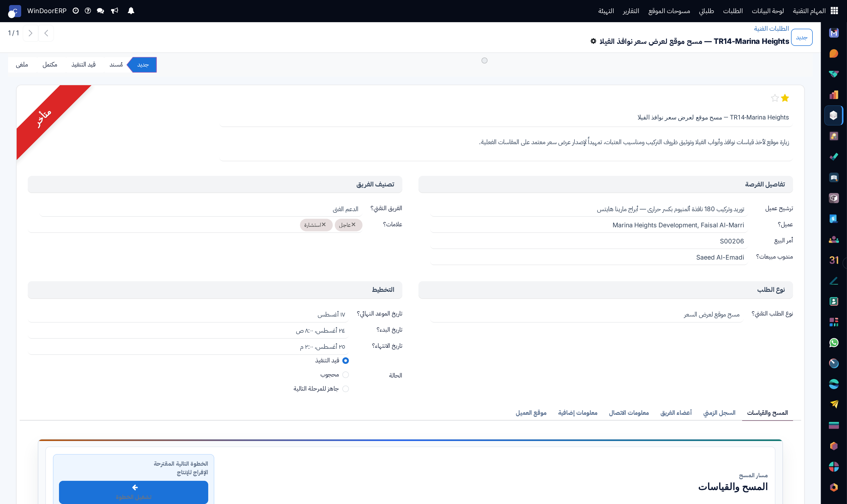Remove the عاجل tag
This screenshot has width=847, height=504.
[353, 225]
